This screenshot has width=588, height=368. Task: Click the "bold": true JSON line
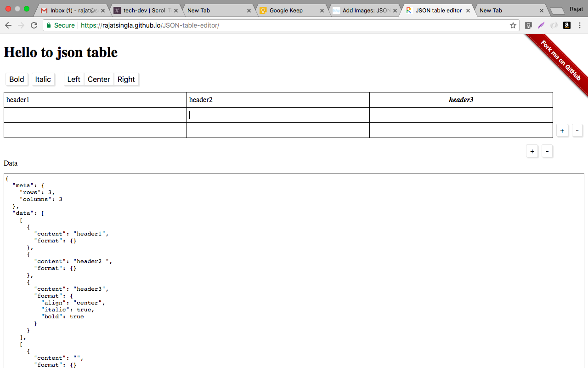(x=62, y=316)
